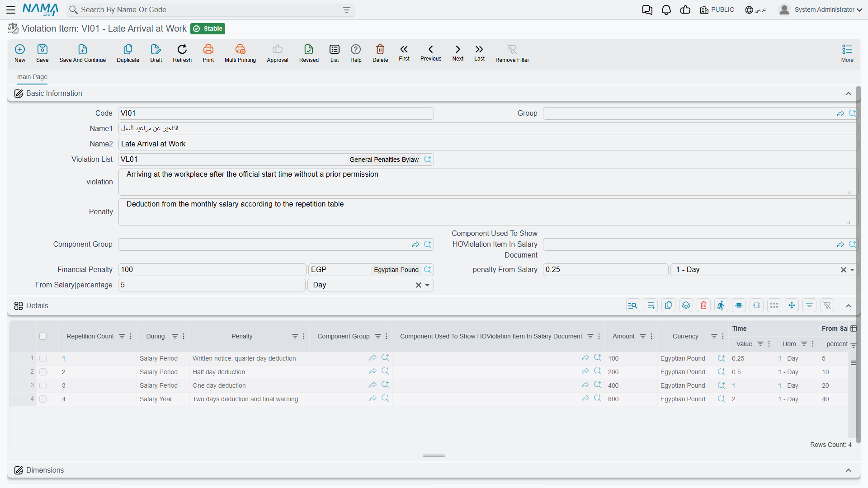This screenshot has height=488, width=868.
Task: Open the notifications bell
Action: [666, 10]
